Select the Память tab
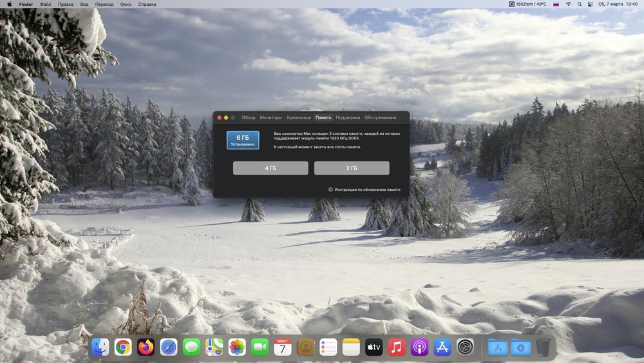This screenshot has width=644, height=363. (x=323, y=117)
